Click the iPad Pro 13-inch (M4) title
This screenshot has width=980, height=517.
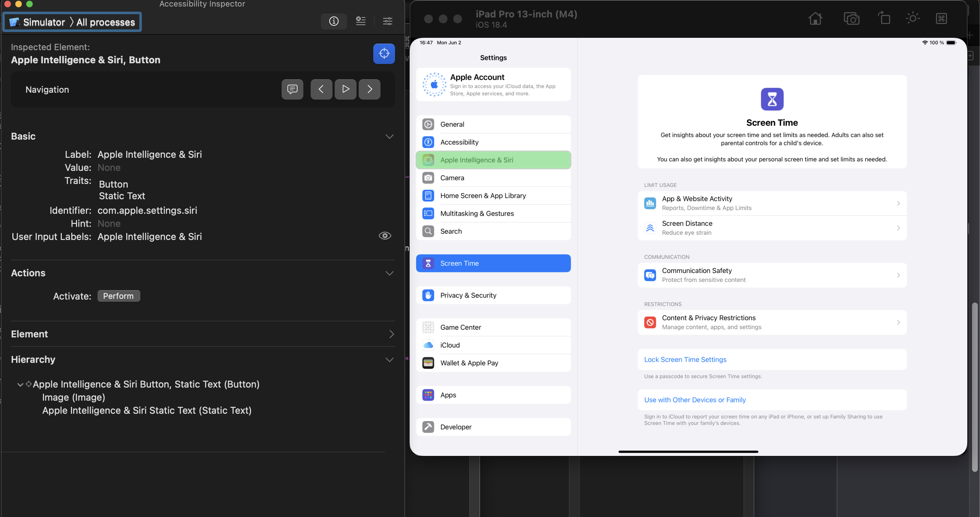[x=526, y=14]
